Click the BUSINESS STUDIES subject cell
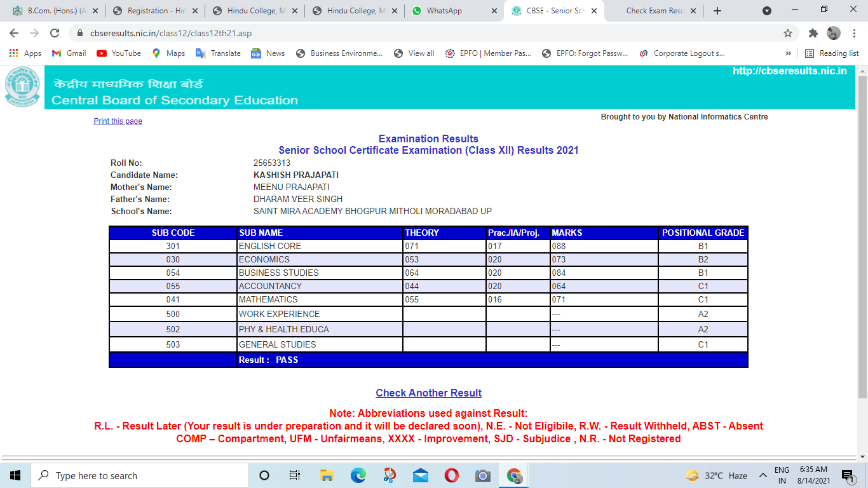Viewport: 868px width, 488px height. [x=320, y=273]
